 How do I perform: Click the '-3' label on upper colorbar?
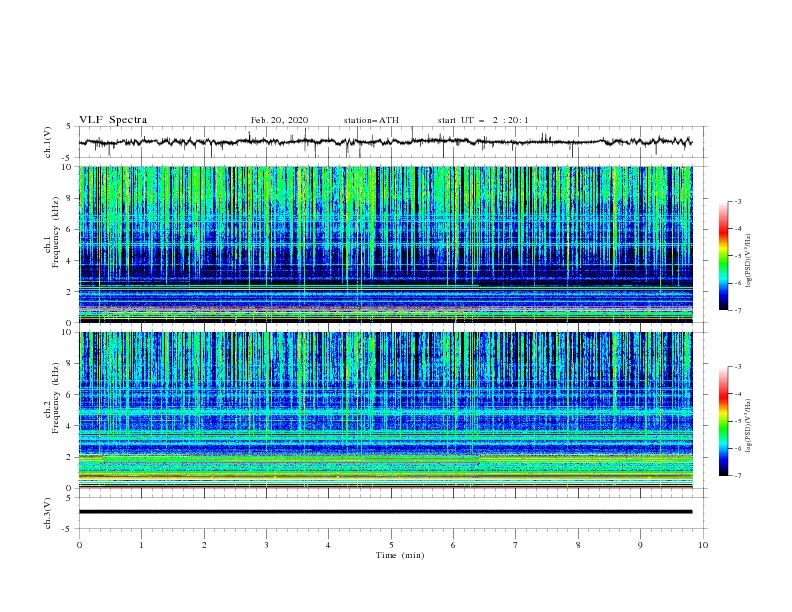pos(737,201)
